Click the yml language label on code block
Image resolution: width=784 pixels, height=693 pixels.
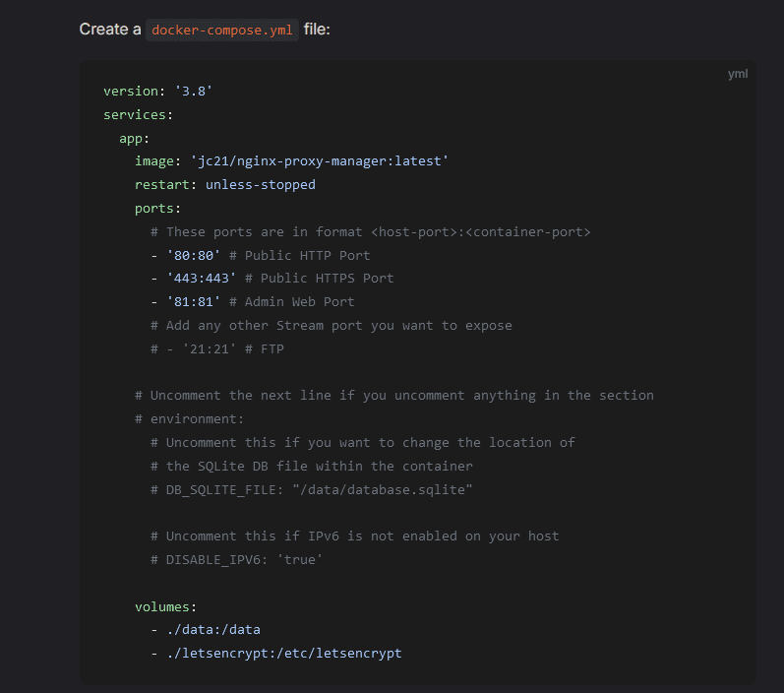pyautogui.click(x=738, y=74)
